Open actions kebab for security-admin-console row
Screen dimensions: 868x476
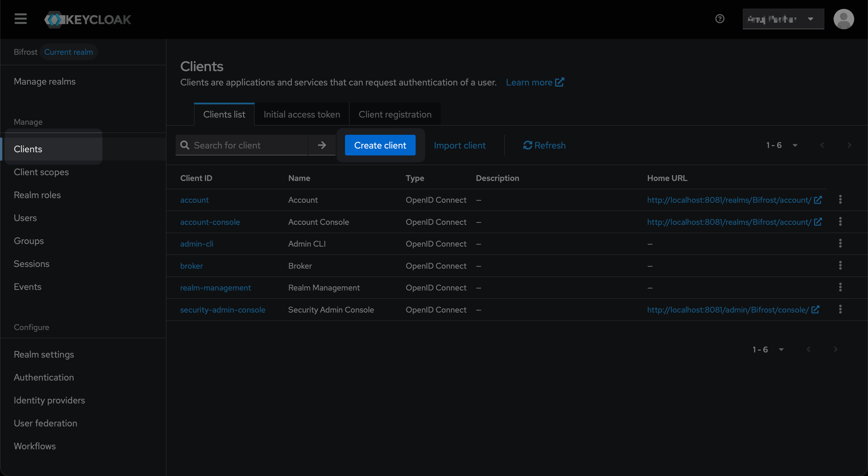[840, 309]
